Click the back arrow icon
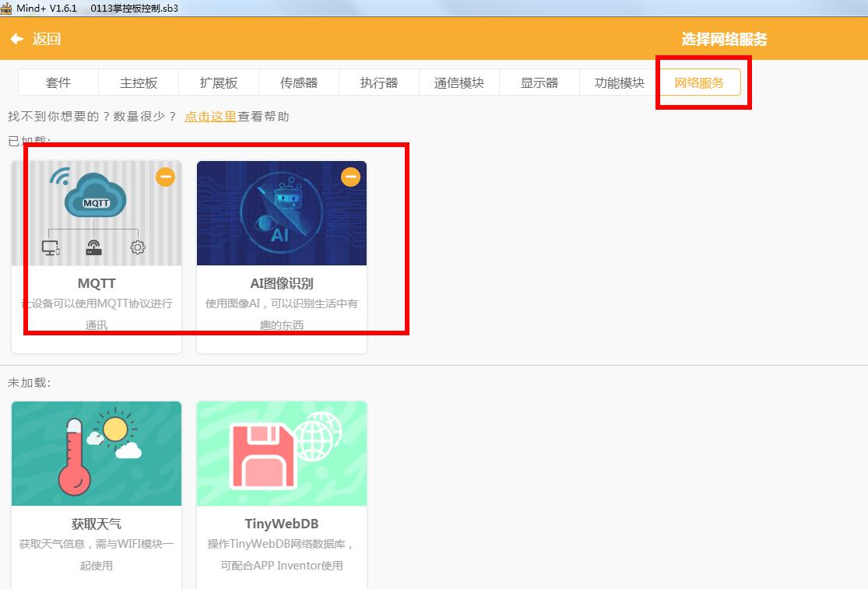Viewport: 868px width, 589px height. 16,39
